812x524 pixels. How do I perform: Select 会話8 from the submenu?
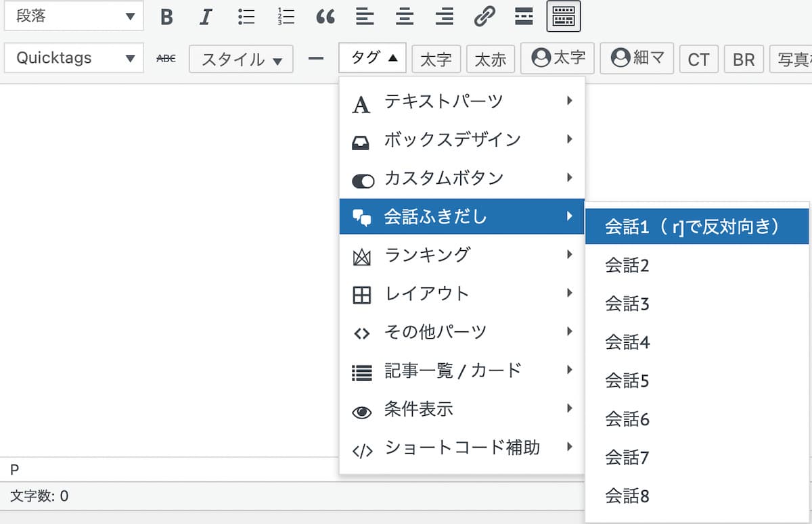(697, 497)
